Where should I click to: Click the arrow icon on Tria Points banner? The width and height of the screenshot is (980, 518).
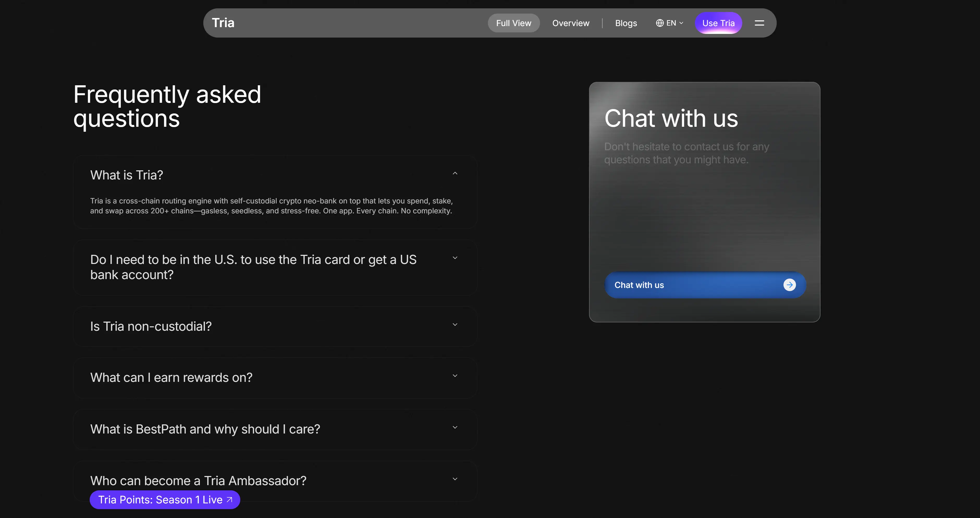(x=229, y=500)
